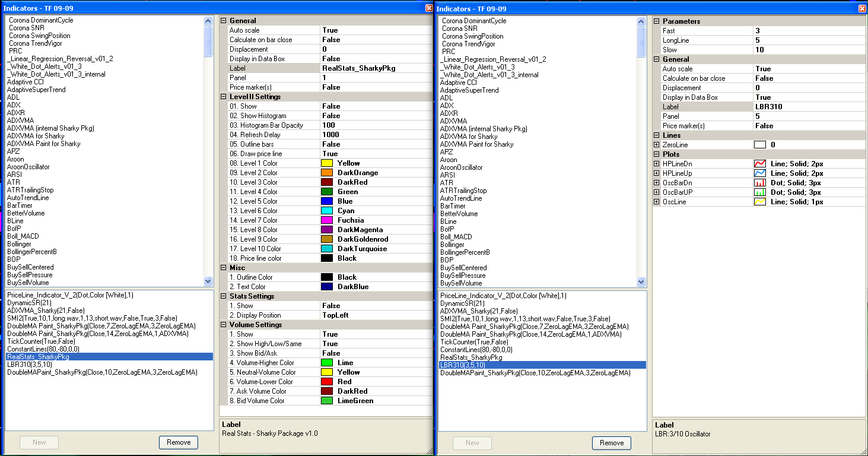This screenshot has height=456, width=868.
Task: Click the Level 5 Color Blue swatch
Action: (x=327, y=201)
